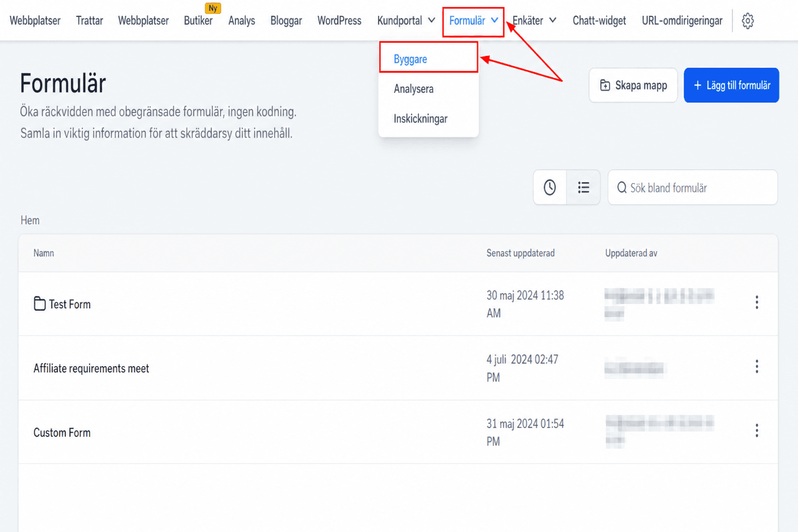Open the Custom Form entry
The image size is (798, 532).
pyautogui.click(x=62, y=433)
